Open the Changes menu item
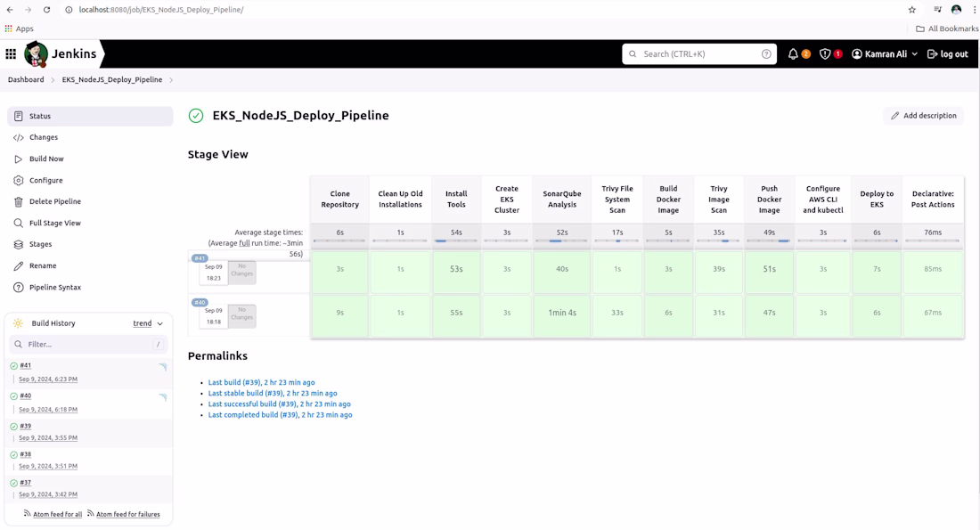Screen dimensions: 980x530 [x=90, y=137]
